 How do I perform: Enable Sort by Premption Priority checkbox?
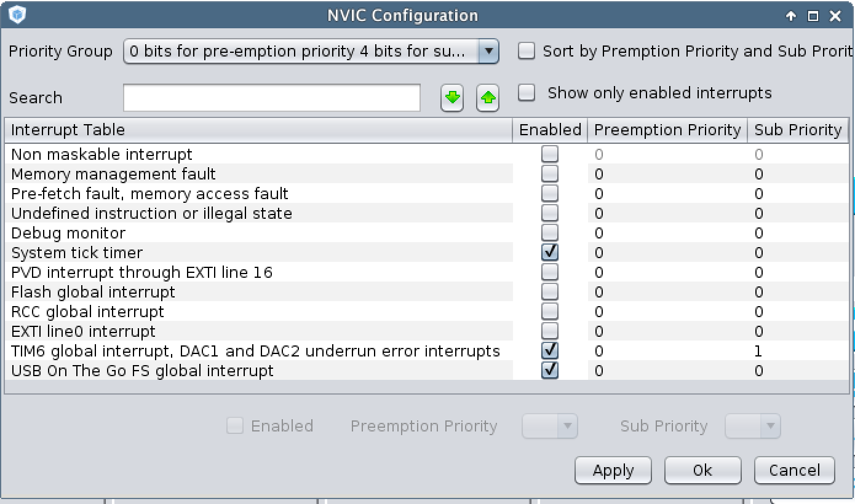[527, 51]
